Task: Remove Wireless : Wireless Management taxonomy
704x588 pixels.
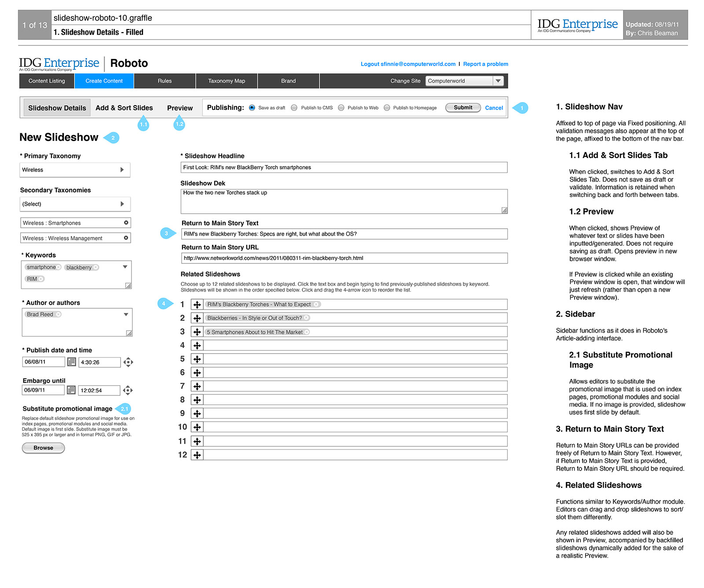Action: click(x=126, y=238)
